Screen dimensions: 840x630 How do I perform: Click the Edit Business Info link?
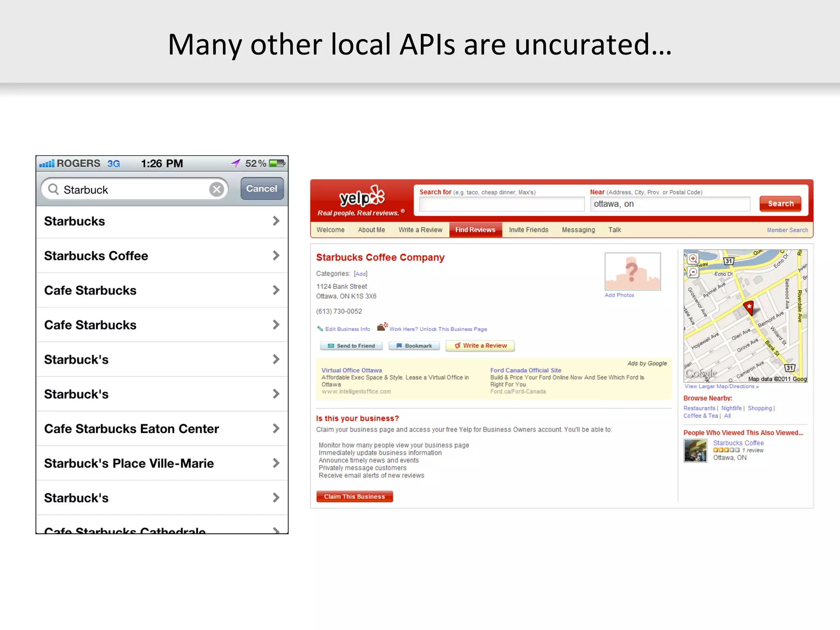(347, 329)
